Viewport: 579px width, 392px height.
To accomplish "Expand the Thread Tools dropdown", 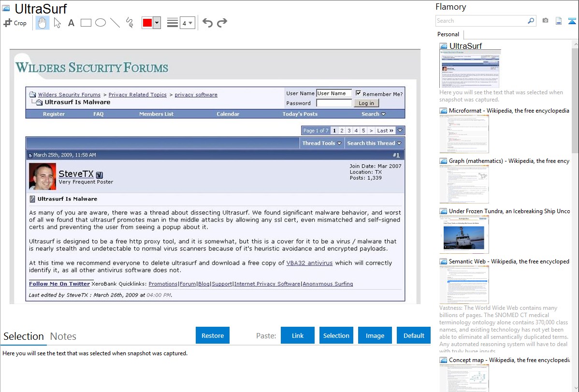I will tap(321, 143).
